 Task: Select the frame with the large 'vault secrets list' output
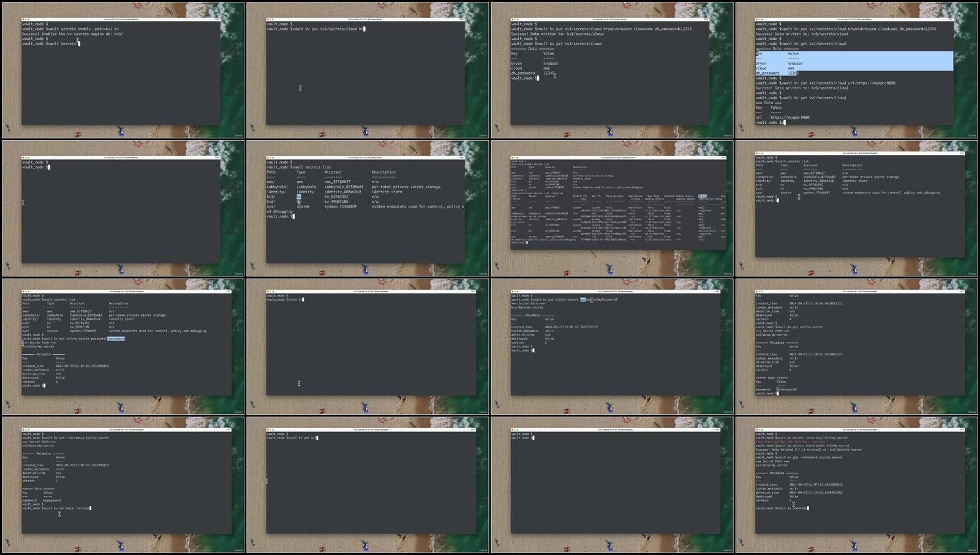click(367, 208)
